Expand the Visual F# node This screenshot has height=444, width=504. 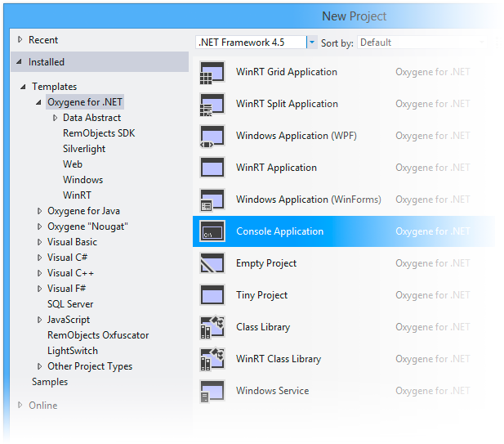point(39,289)
